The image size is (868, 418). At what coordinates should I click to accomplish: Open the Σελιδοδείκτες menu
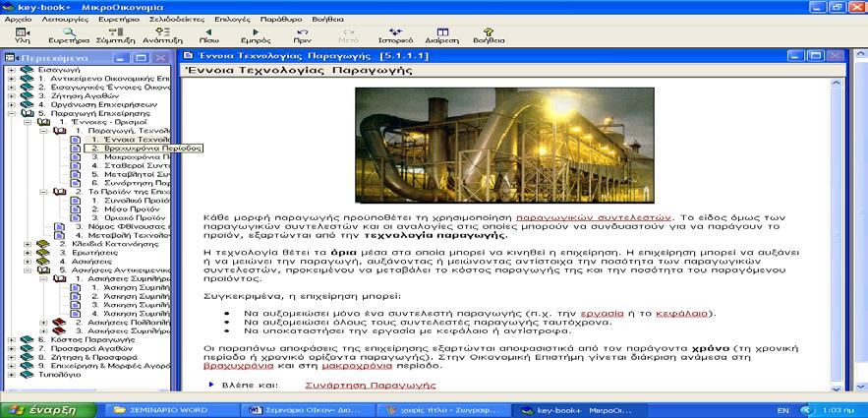coord(177,19)
